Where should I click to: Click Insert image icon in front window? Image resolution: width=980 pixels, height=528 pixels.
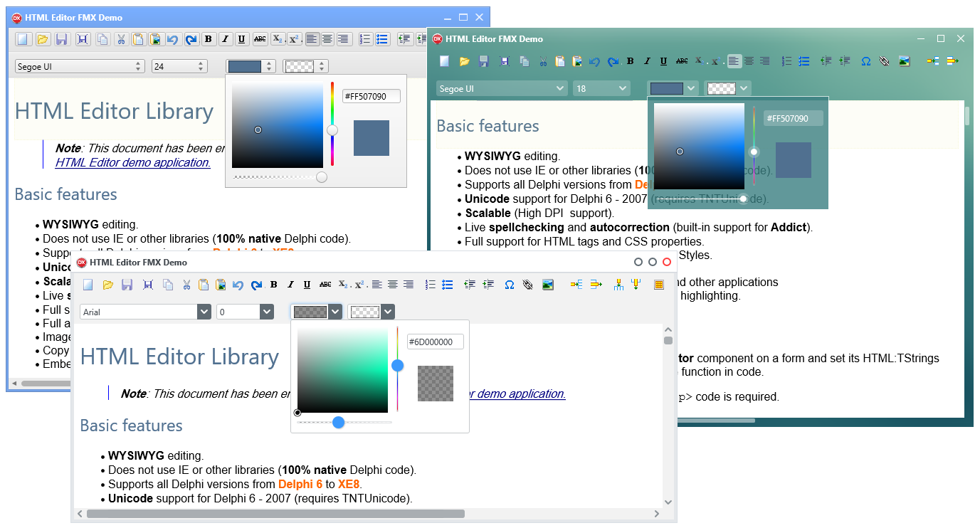[548, 285]
